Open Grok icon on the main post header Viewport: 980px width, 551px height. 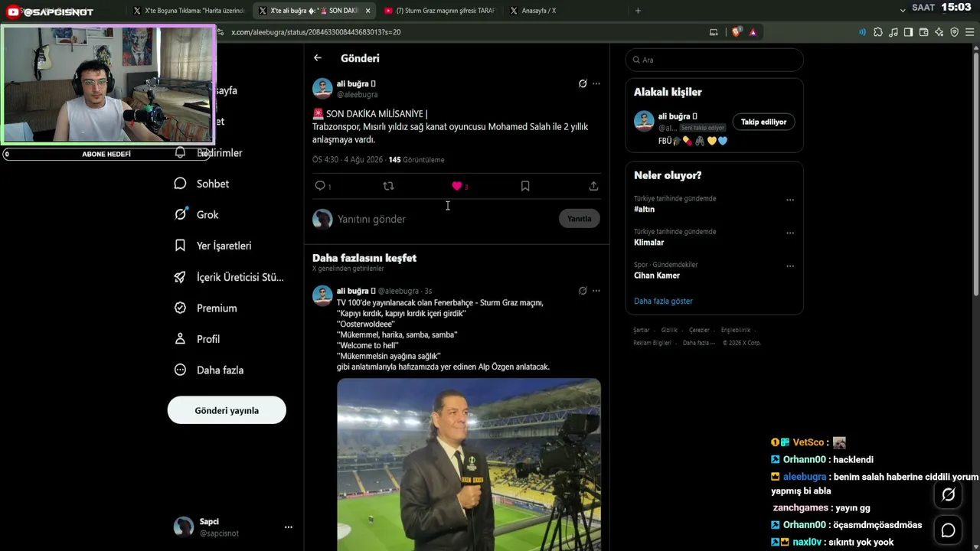pyautogui.click(x=583, y=83)
